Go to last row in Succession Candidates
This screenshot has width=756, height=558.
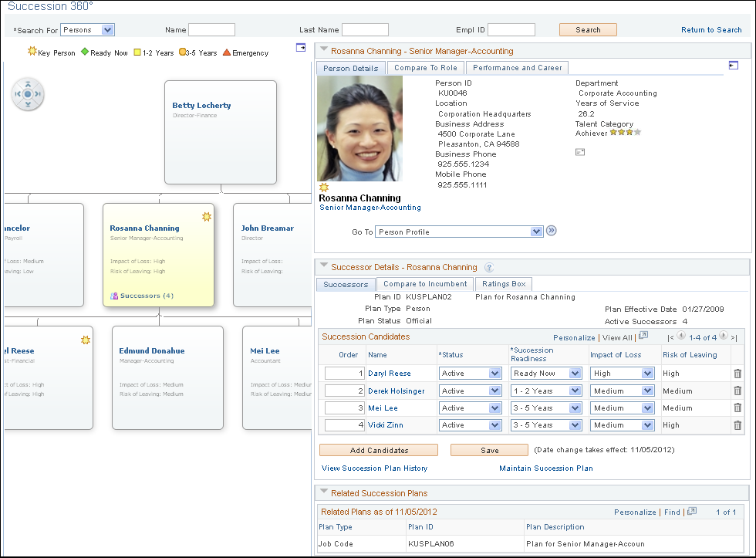(x=734, y=338)
